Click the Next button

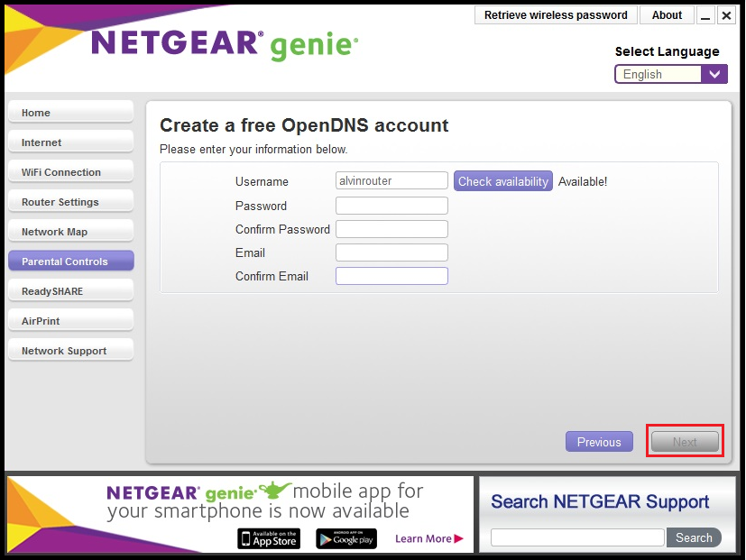[x=685, y=442]
